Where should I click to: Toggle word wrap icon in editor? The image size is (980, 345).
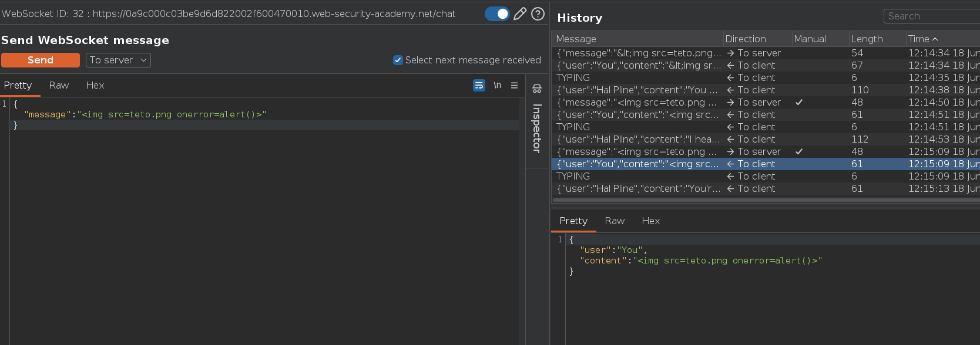coord(479,85)
